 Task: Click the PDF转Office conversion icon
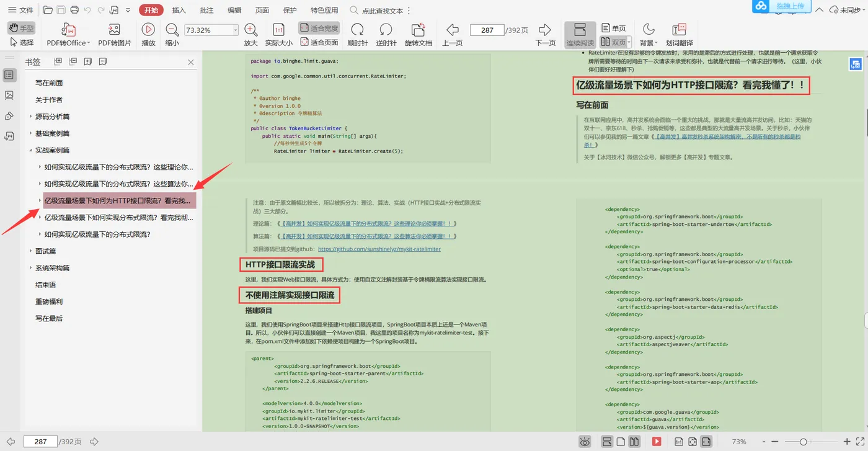68,30
